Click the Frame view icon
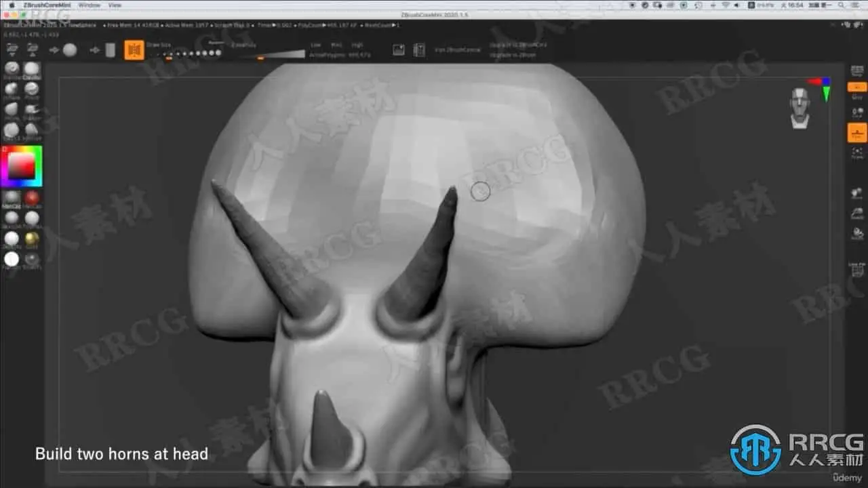Screen dimensions: 868x488 857,153
